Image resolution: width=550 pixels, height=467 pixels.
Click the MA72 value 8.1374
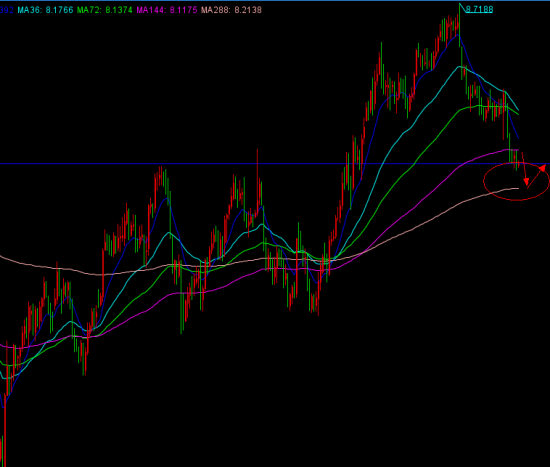119,10
